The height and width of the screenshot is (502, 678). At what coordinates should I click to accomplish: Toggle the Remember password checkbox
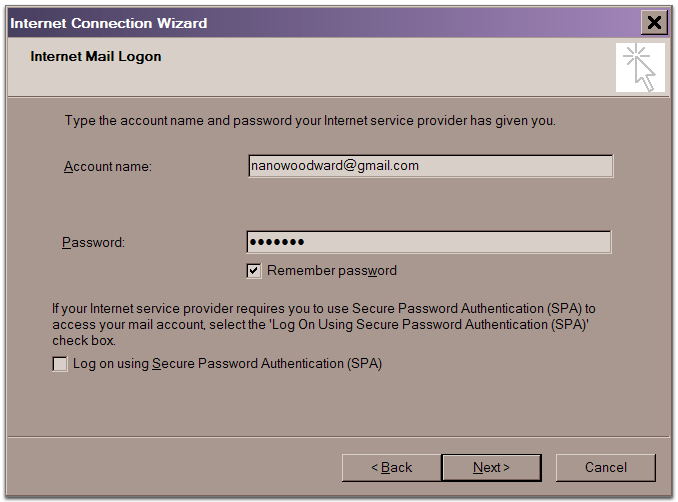tap(254, 270)
